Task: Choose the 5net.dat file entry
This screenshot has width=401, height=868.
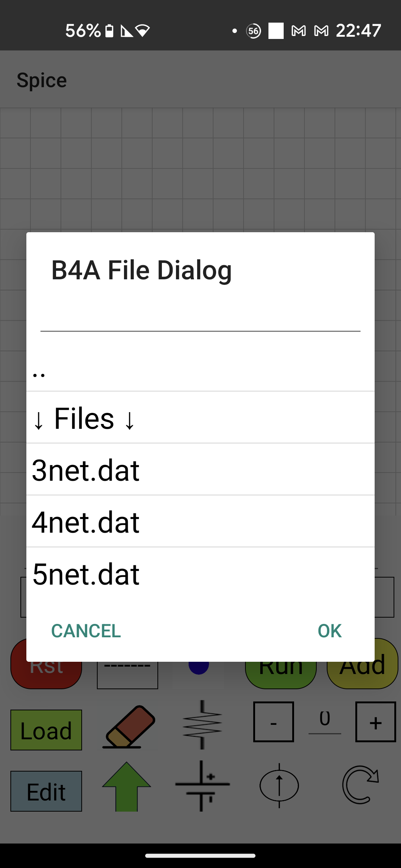Action: 200,574
